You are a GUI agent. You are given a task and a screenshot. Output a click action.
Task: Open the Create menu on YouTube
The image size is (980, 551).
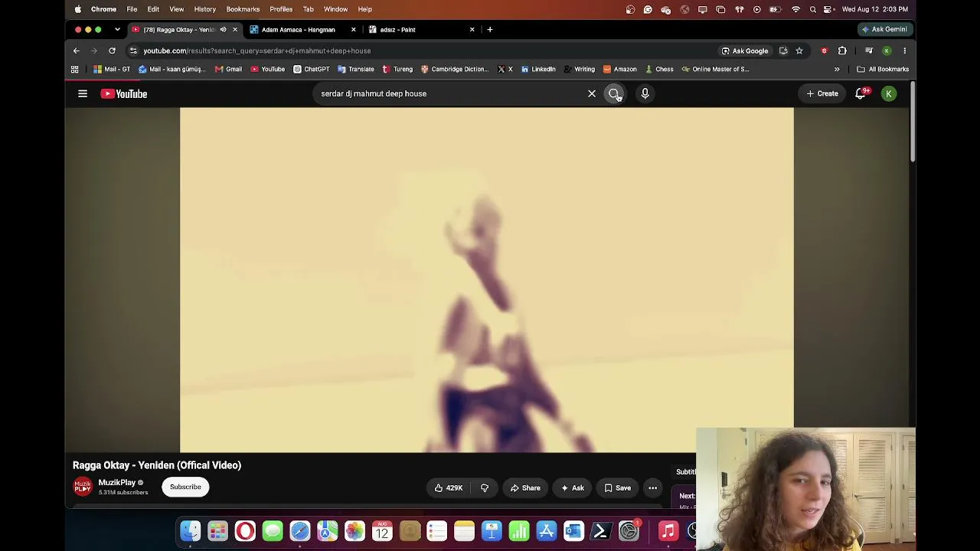822,93
